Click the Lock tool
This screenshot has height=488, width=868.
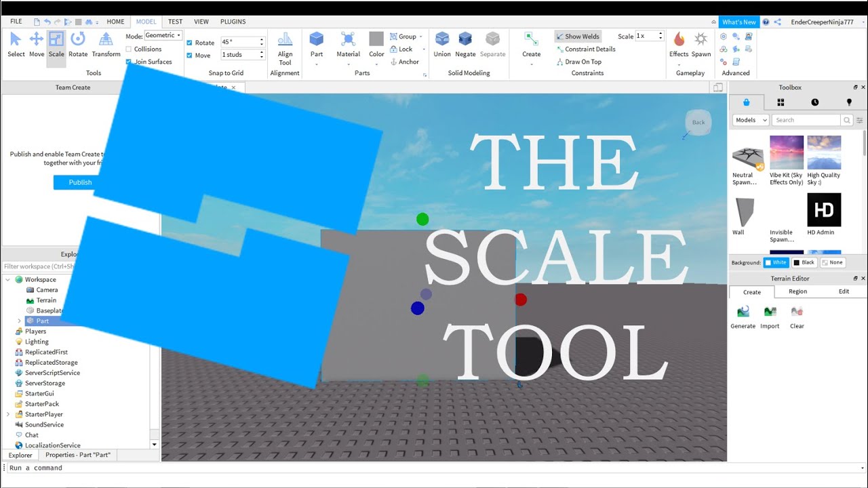pos(401,49)
